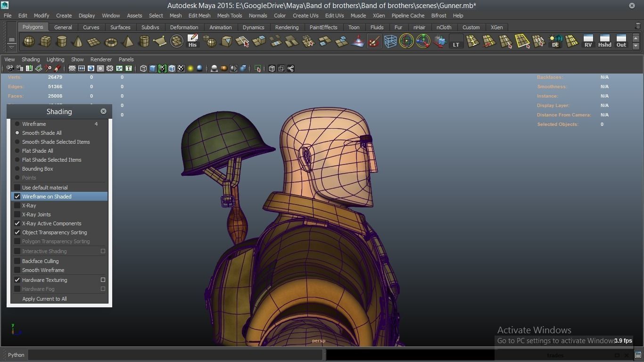Click the wireframe cube display icon
Image resolution: width=644 pixels, height=362 pixels.
(143, 68)
